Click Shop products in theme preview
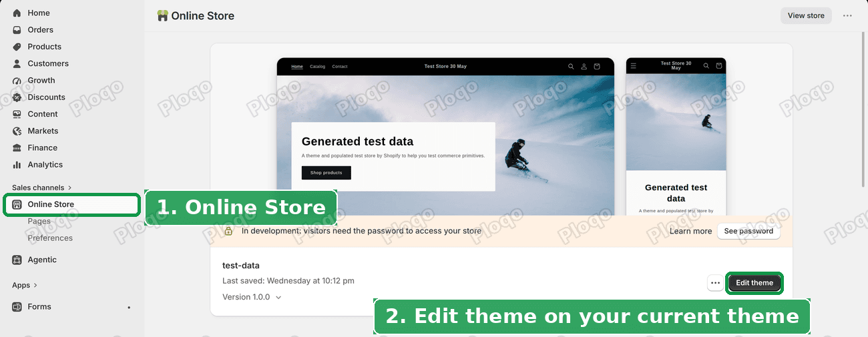The image size is (868, 337). 326,173
